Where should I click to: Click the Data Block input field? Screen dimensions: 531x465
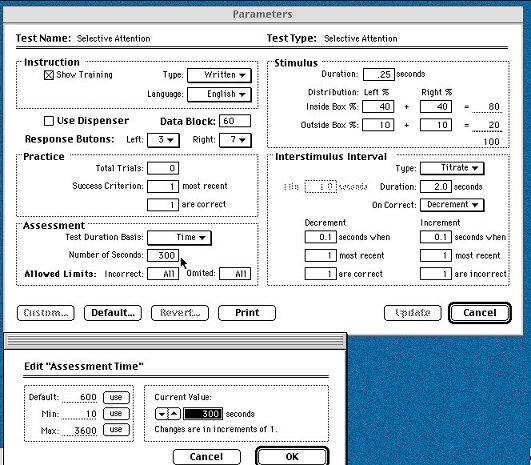click(x=235, y=121)
